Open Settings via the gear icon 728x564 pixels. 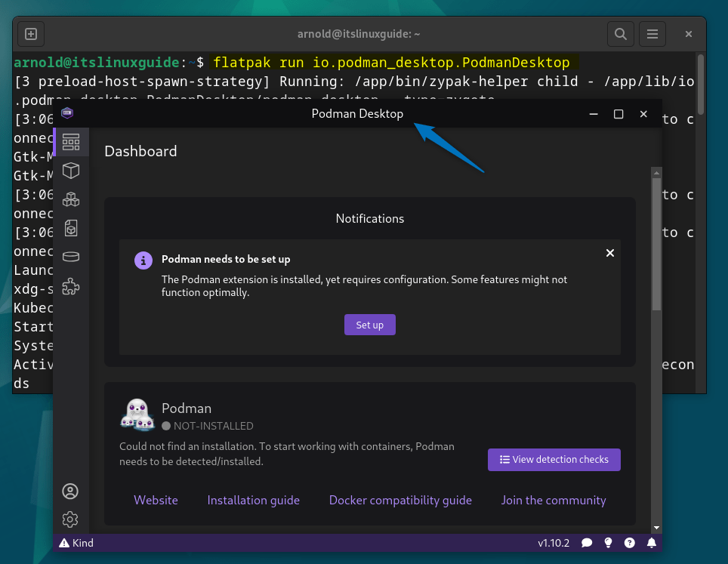click(x=70, y=519)
